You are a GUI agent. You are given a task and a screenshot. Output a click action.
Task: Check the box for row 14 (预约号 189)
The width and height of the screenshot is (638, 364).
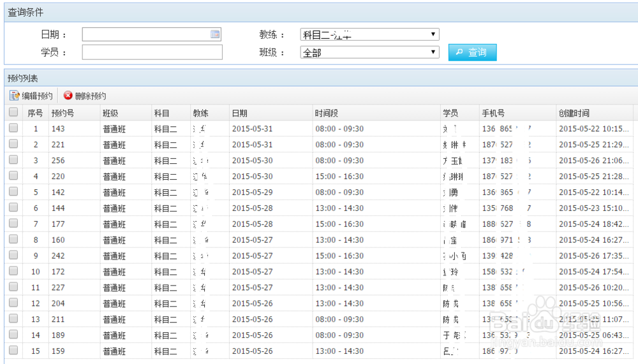pos(13,334)
